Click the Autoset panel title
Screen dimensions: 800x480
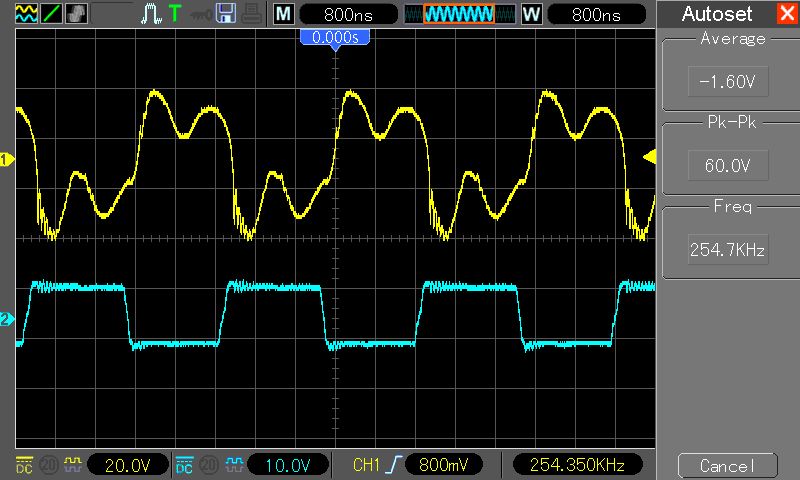717,14
